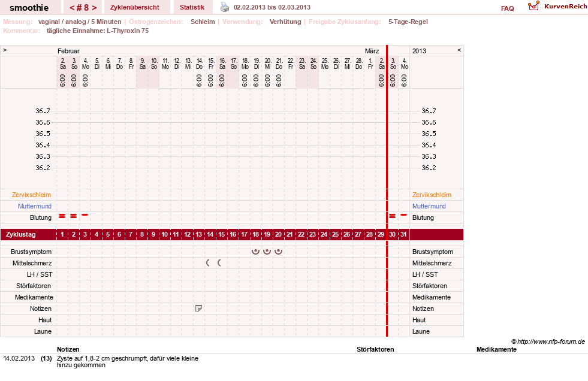This screenshot has width=588, height=381.
Task: Click the Verhütung usage value
Action: 285,22
